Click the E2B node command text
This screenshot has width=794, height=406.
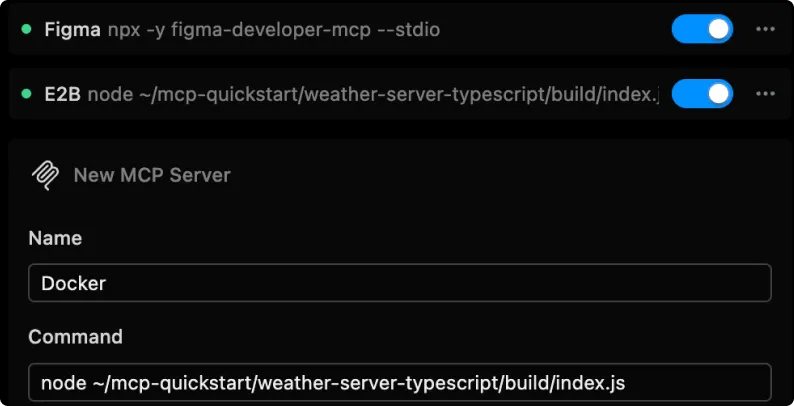(372, 95)
